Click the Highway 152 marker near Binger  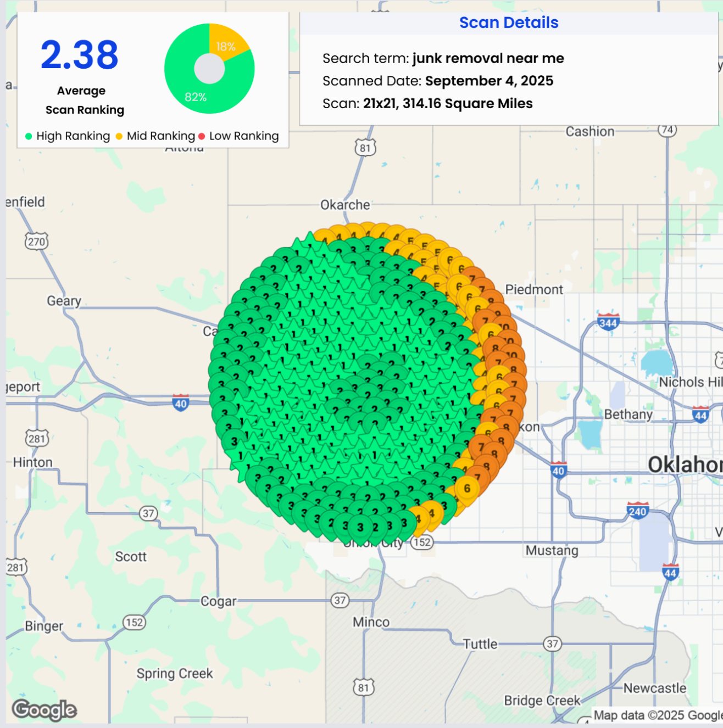[134, 623]
